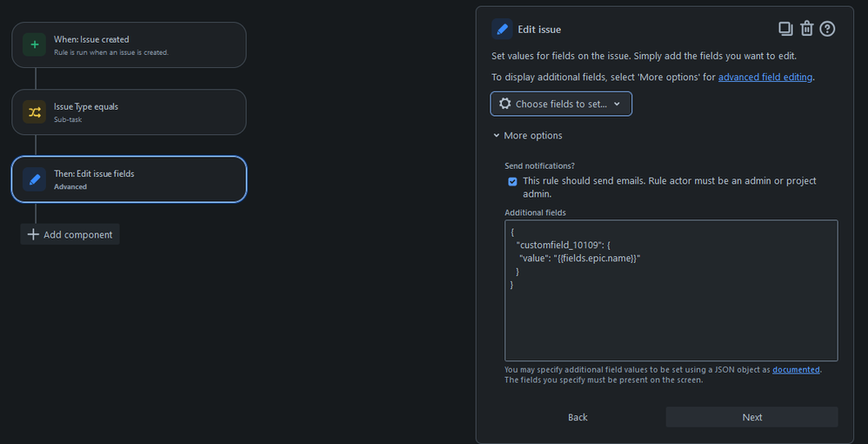The height and width of the screenshot is (444, 868).
Task: Click the green plus trigger icon
Action: click(x=34, y=45)
